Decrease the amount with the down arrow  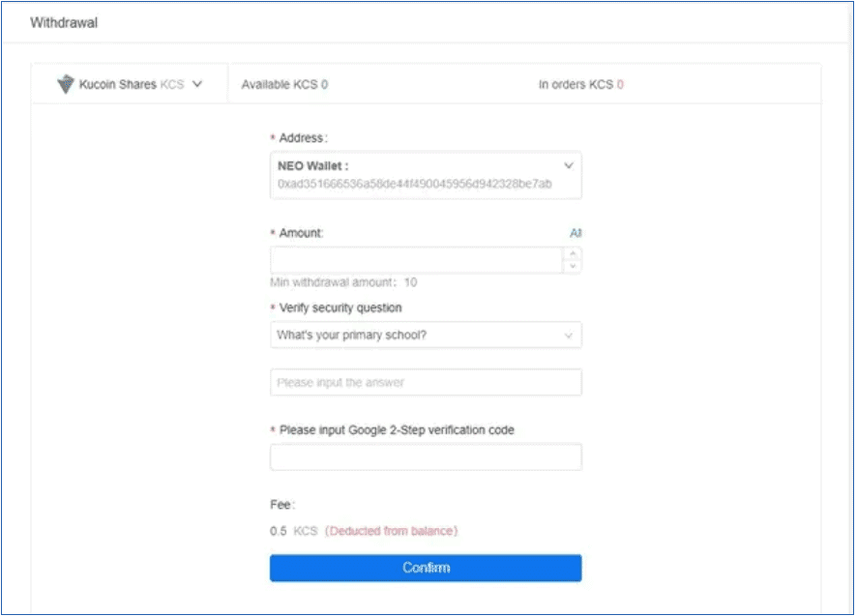(x=573, y=267)
